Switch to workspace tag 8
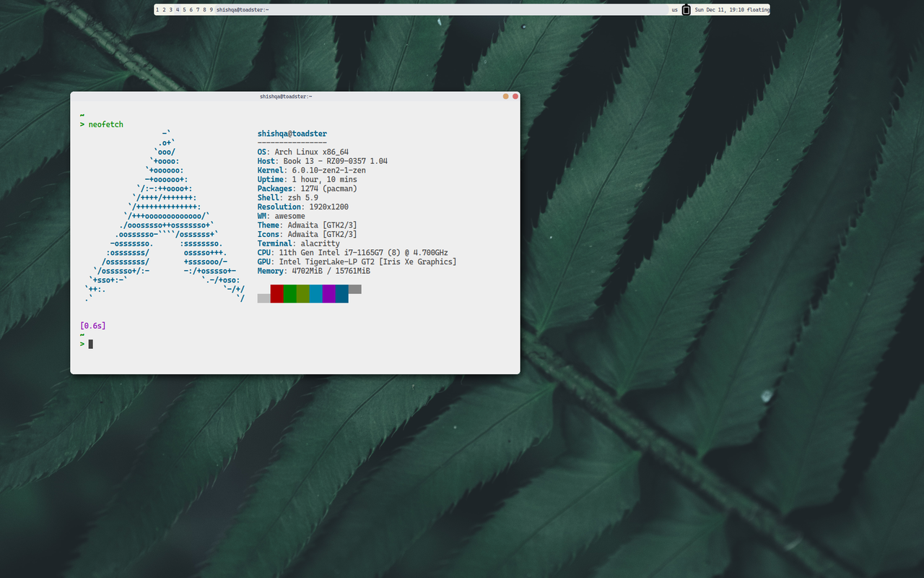This screenshot has width=924, height=578. click(x=204, y=10)
